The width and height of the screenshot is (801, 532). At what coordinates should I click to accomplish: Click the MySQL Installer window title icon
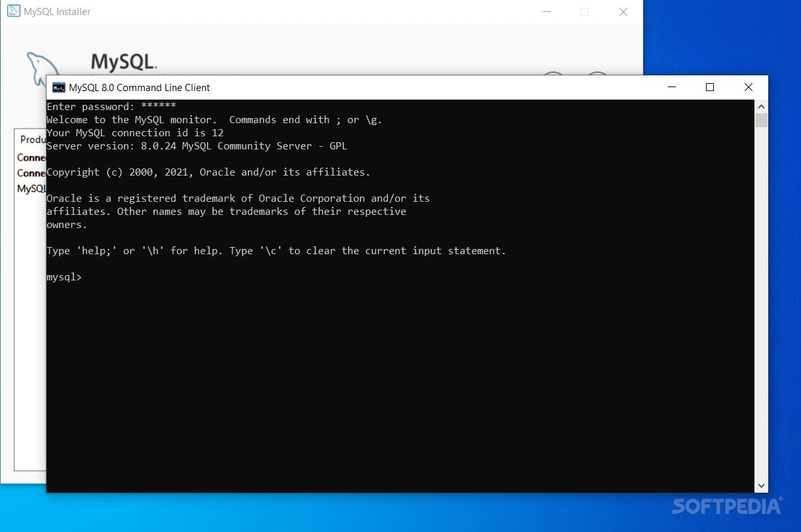[x=13, y=11]
